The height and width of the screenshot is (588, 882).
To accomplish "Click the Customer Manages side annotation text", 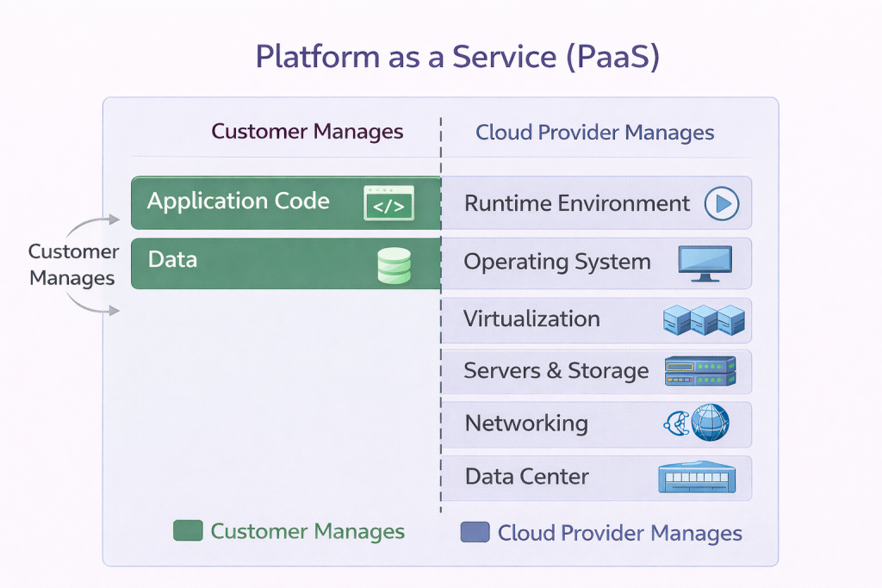I will click(x=72, y=265).
